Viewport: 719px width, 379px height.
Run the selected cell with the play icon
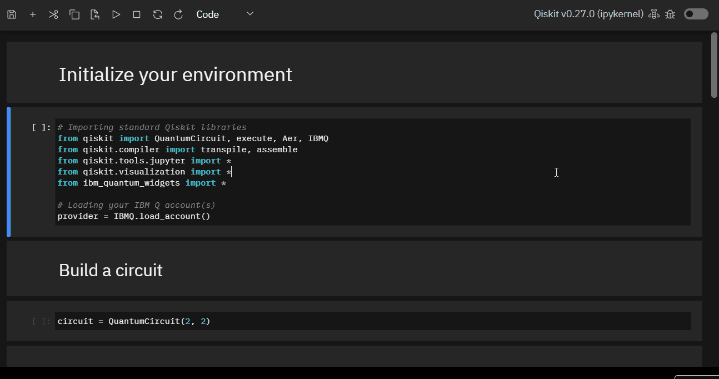(116, 15)
